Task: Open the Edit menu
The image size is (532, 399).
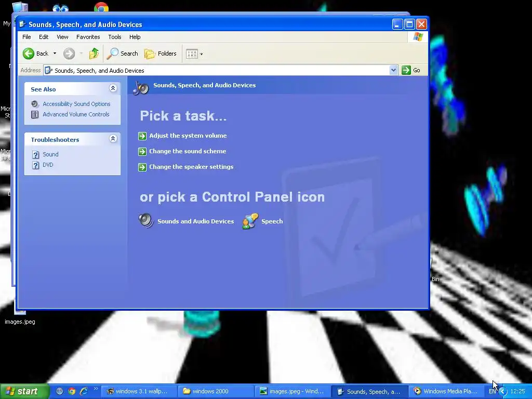Action: coord(44,37)
